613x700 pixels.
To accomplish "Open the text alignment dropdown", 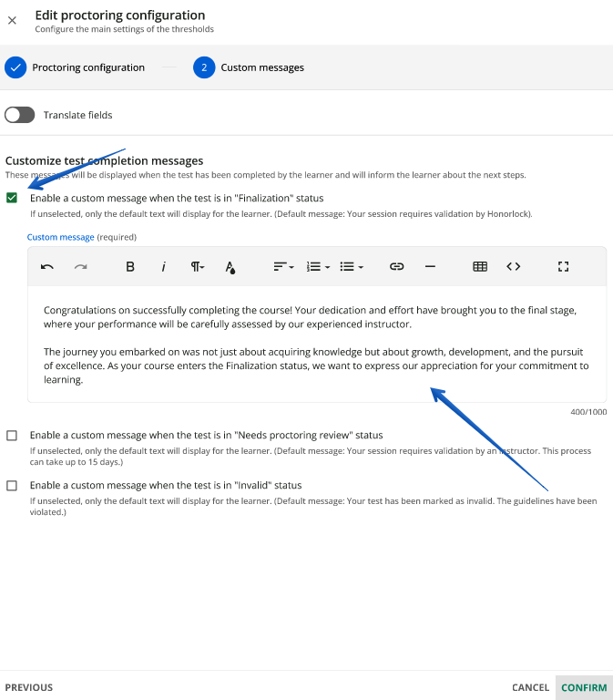I will tap(284, 267).
